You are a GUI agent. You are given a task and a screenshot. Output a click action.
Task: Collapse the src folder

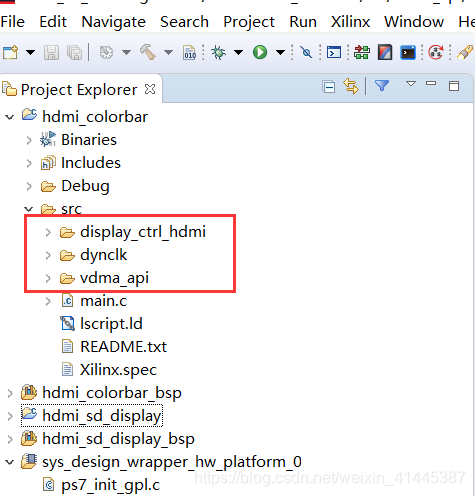(x=29, y=209)
